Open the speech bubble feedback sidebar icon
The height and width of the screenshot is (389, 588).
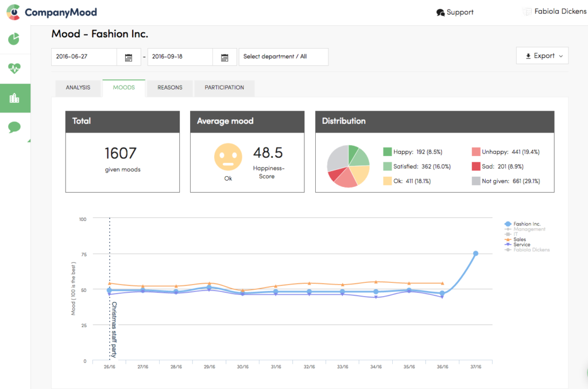(14, 127)
